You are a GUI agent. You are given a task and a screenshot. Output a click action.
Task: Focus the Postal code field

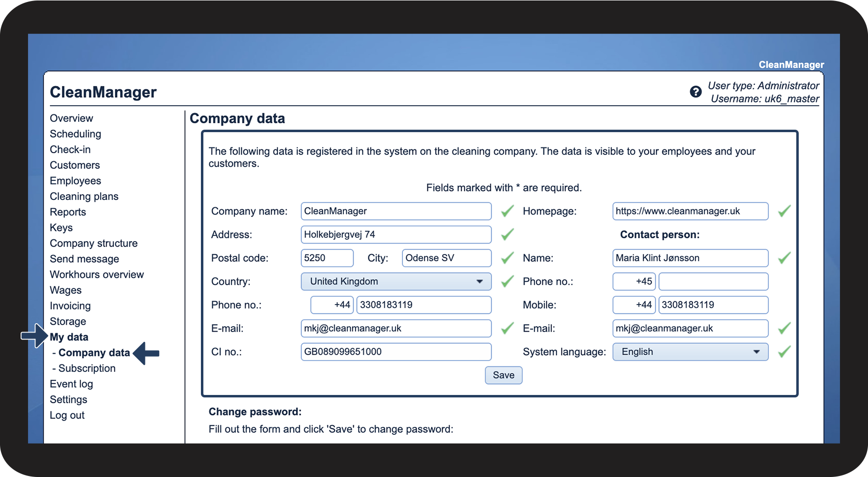(x=327, y=258)
